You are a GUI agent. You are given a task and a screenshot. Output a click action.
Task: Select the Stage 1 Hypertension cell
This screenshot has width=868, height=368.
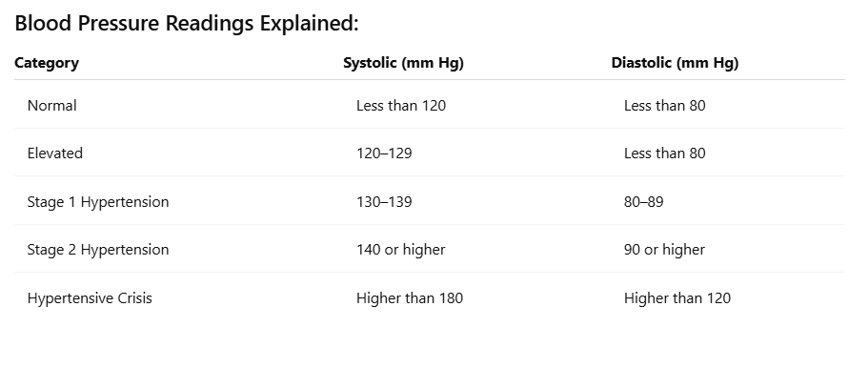pos(98,202)
